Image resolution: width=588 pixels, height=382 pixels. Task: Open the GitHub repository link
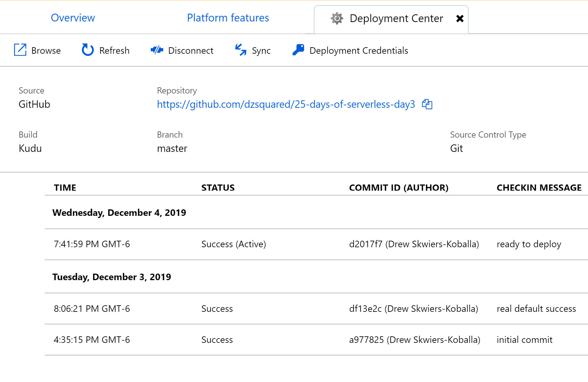coord(286,104)
